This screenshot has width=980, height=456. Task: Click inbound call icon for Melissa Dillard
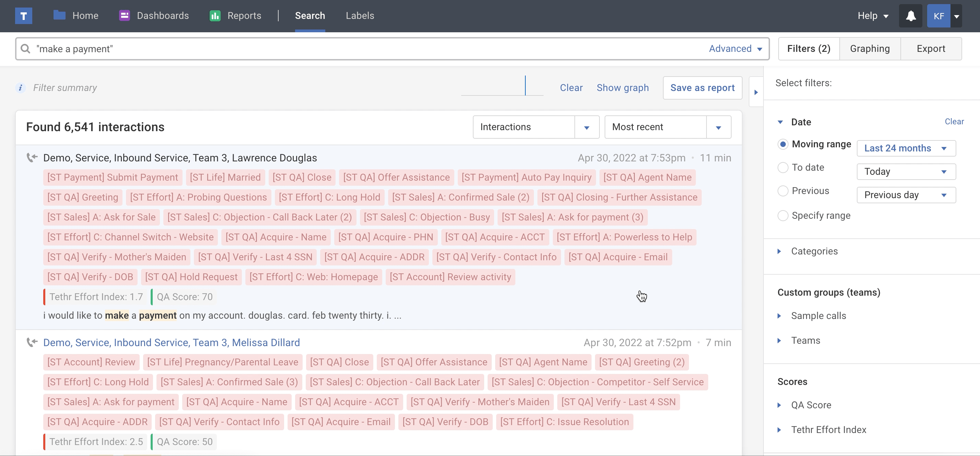click(x=32, y=342)
